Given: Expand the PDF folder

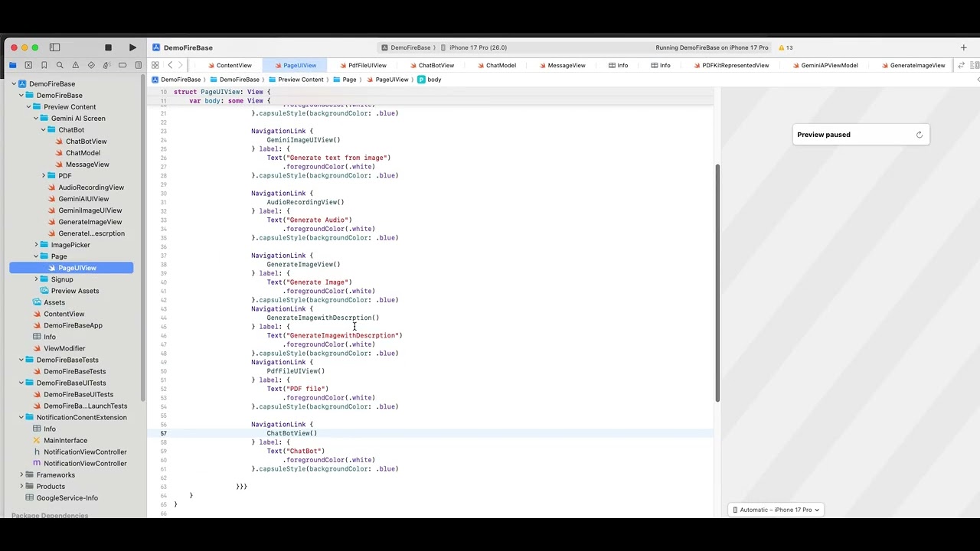Looking at the screenshot, I should coord(44,176).
